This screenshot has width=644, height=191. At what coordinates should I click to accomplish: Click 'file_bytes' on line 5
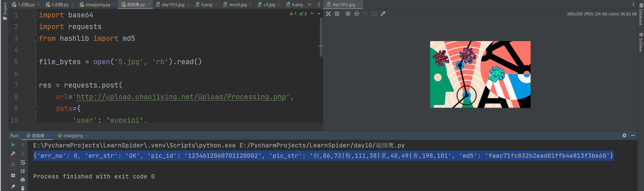(x=60, y=62)
